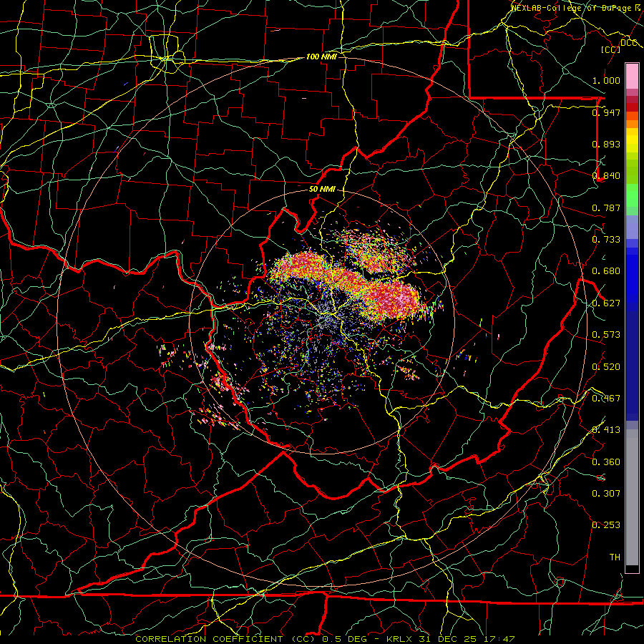Select the 0.520 color scale value

[x=606, y=367]
